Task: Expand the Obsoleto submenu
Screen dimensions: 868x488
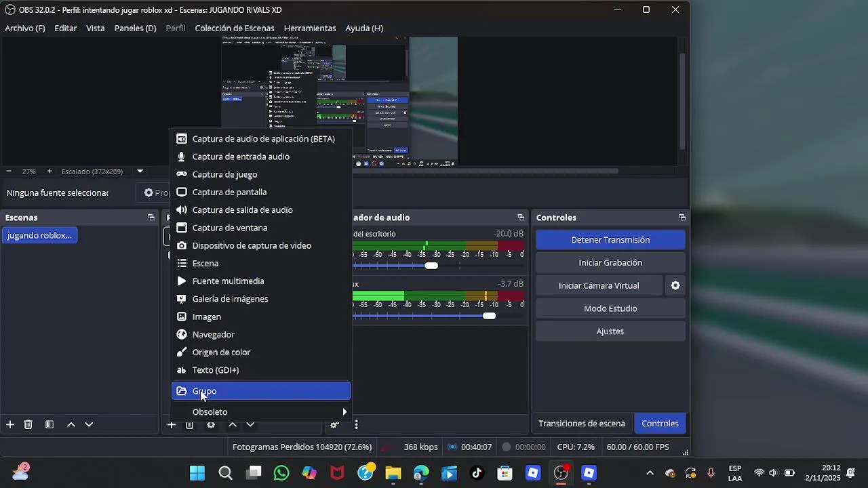Action: [261, 412]
